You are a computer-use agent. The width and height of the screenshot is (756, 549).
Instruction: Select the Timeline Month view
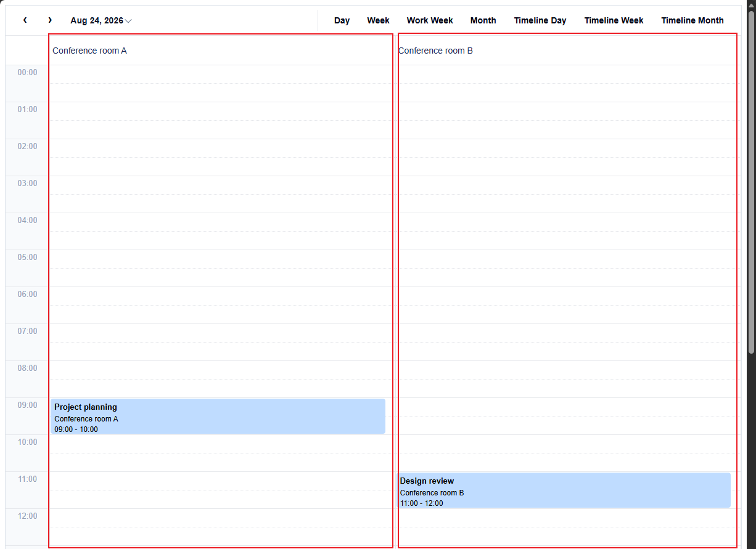coord(692,20)
